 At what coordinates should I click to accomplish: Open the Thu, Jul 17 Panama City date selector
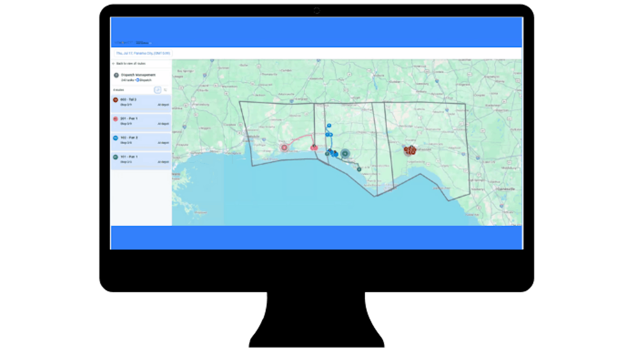point(142,53)
